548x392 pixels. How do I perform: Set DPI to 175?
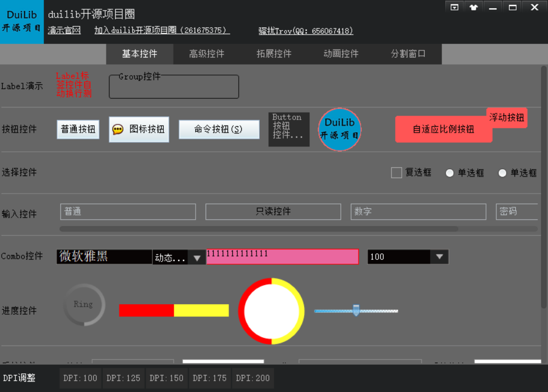click(x=210, y=378)
